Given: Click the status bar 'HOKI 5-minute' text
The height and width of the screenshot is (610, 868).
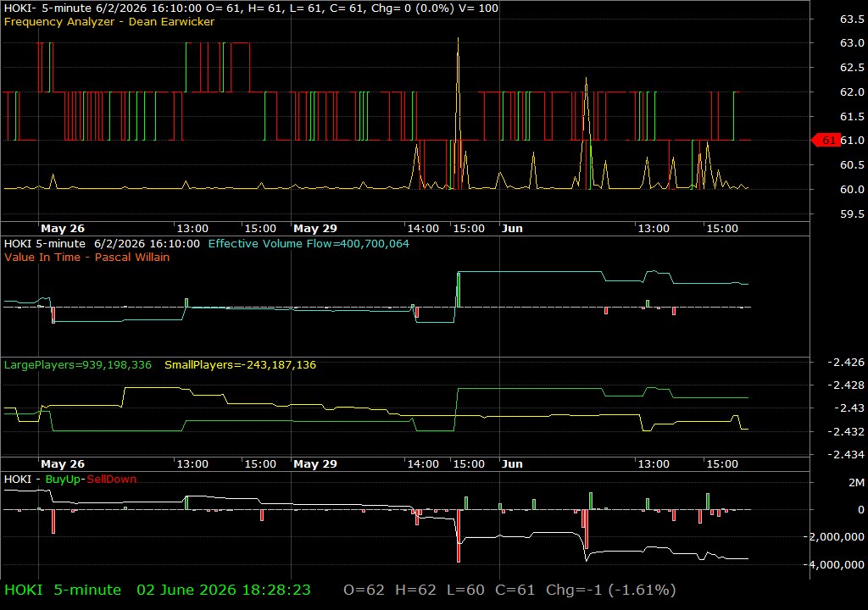Looking at the screenshot, I should pyautogui.click(x=63, y=590).
